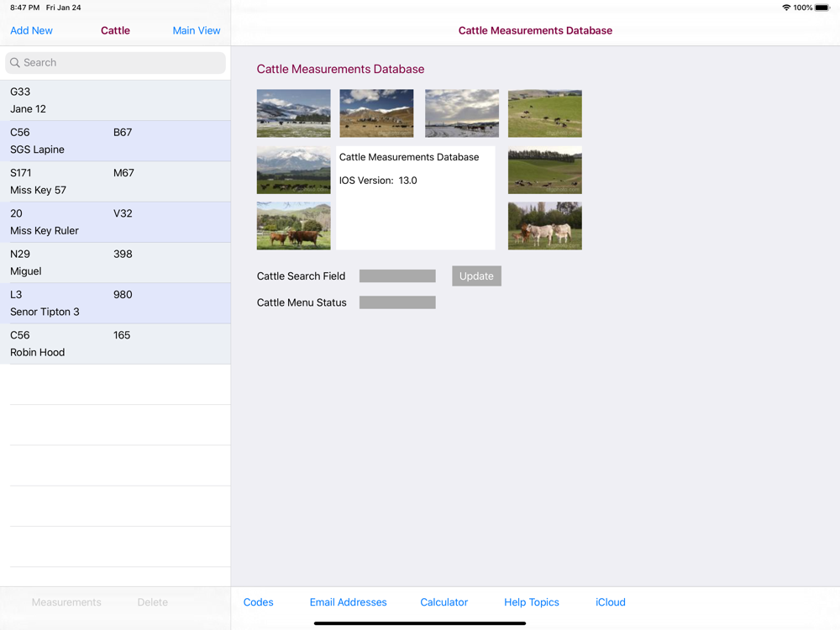Select the Robin Hood row
The image size is (840, 630).
tap(115, 344)
